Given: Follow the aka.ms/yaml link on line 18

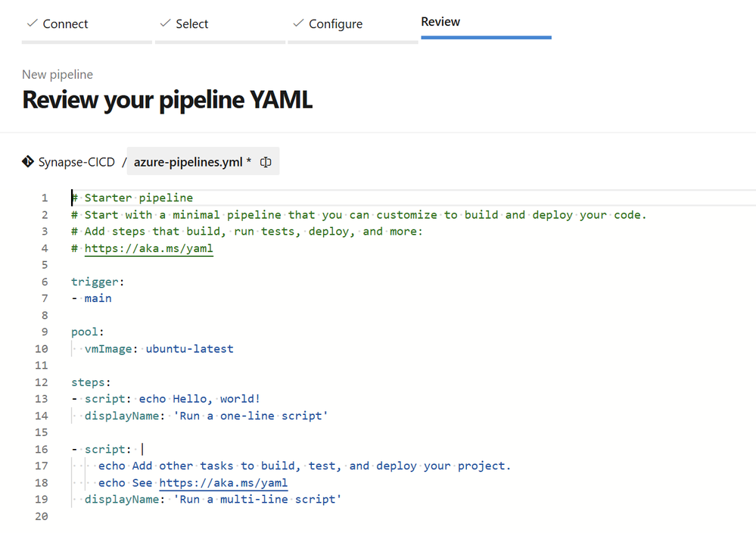Looking at the screenshot, I should 223,482.
